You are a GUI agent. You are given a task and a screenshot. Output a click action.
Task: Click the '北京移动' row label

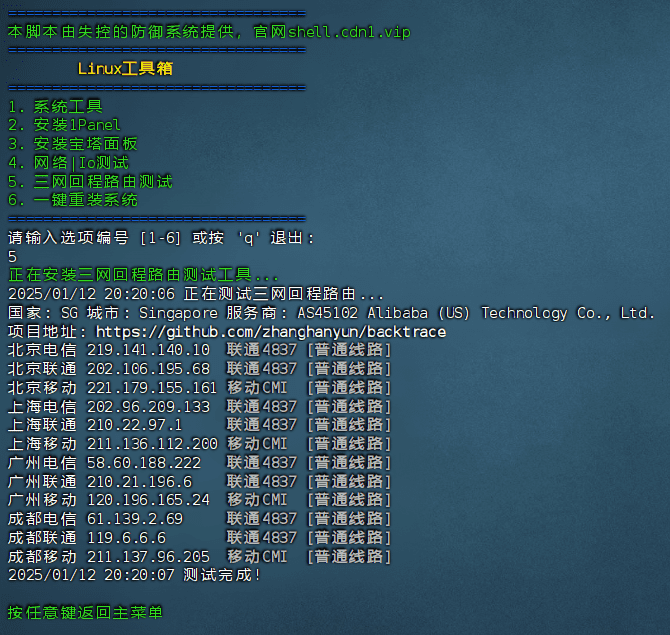coord(42,388)
